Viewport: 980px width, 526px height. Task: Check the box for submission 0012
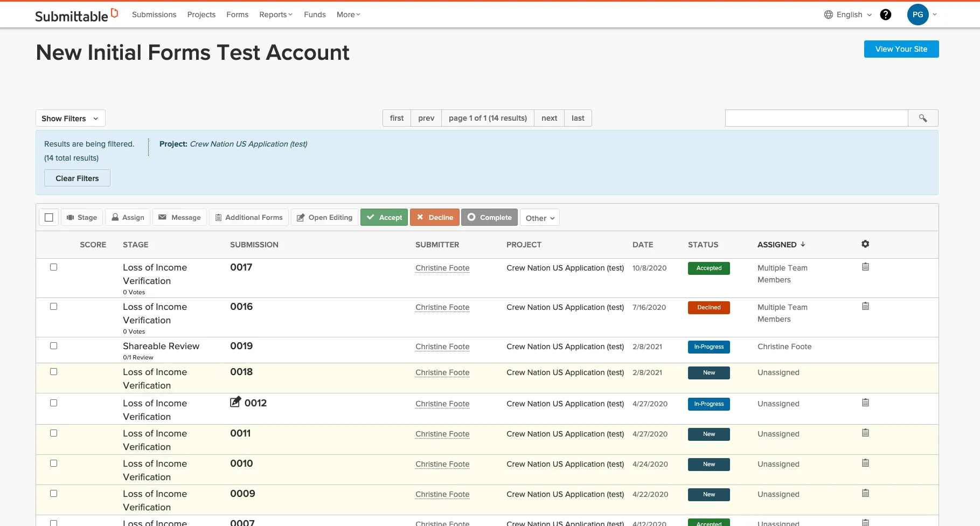pyautogui.click(x=53, y=403)
